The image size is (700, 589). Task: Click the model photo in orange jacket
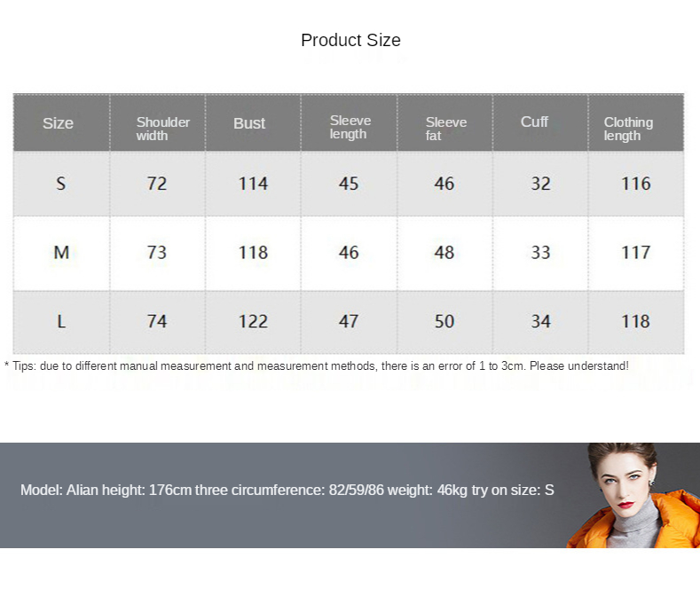(x=633, y=495)
